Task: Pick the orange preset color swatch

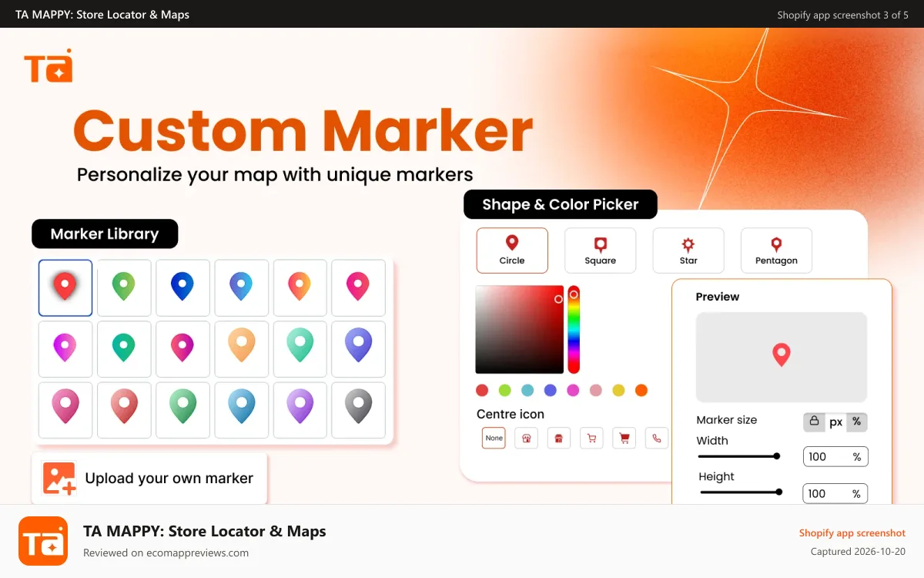Action: (x=641, y=391)
